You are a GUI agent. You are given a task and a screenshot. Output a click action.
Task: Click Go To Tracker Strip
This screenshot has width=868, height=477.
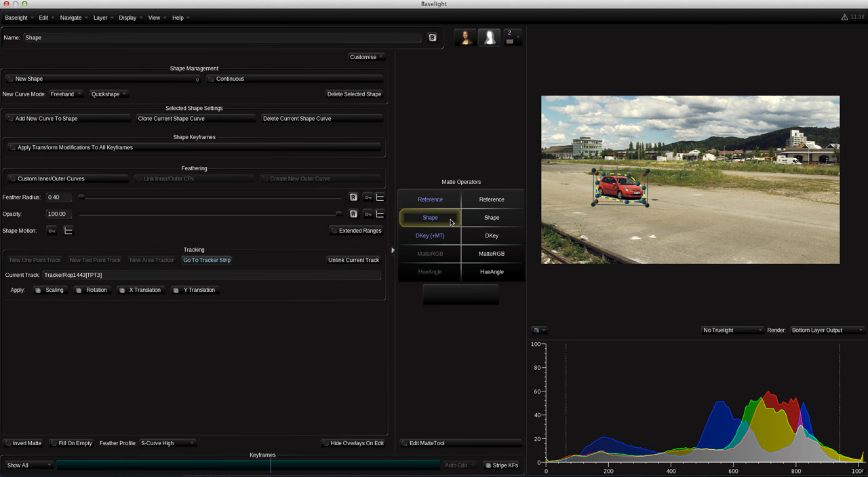[x=207, y=259]
